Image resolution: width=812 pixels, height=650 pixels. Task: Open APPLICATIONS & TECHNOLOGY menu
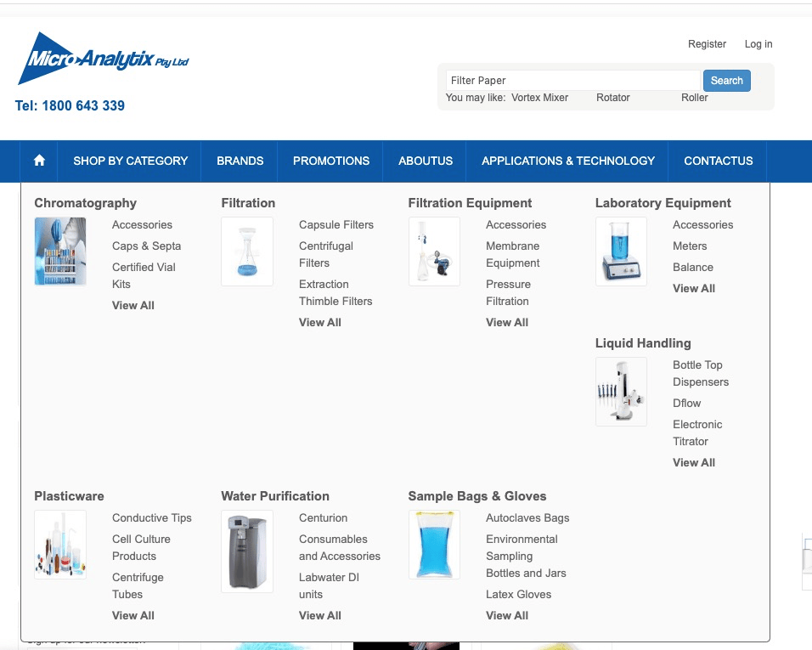click(x=568, y=161)
